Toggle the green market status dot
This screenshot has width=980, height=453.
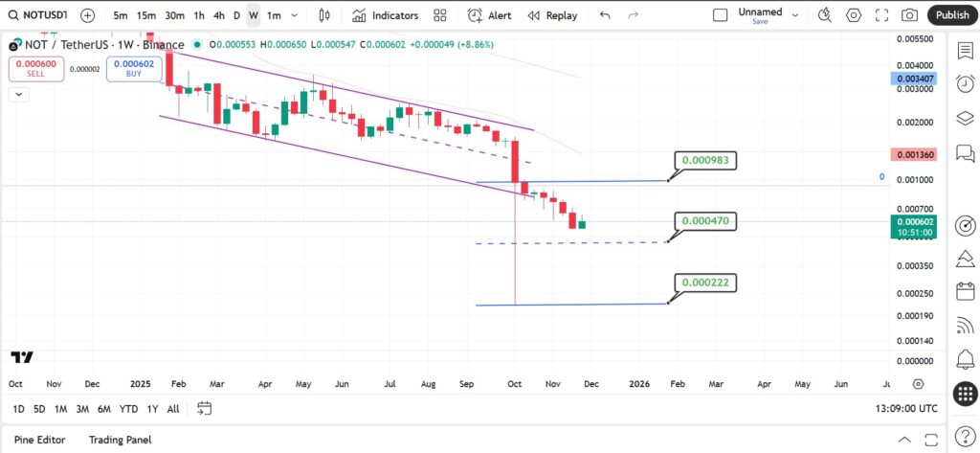coord(197,44)
